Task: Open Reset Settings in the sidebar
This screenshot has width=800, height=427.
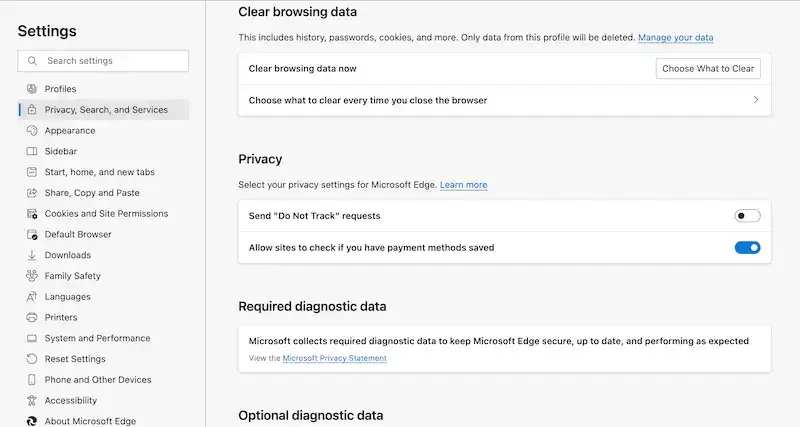Action: coord(75,359)
